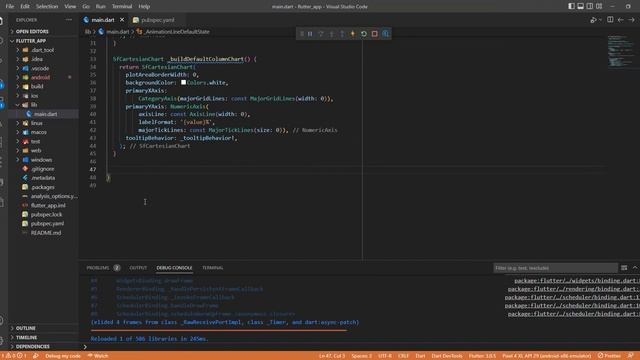Click the Step Out debug icon
Screen dimensions: 640x360
[x=342, y=34]
